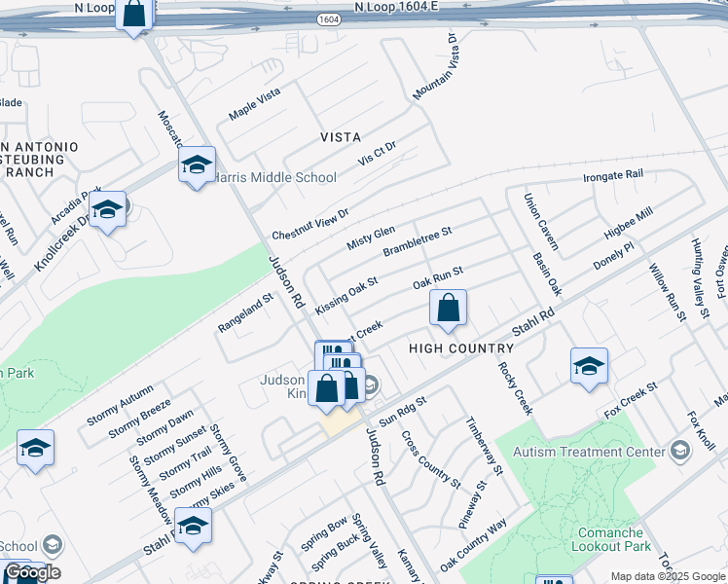Image resolution: width=728 pixels, height=584 pixels.
Task: Select the Spring Bow street label
Action: pos(323,533)
